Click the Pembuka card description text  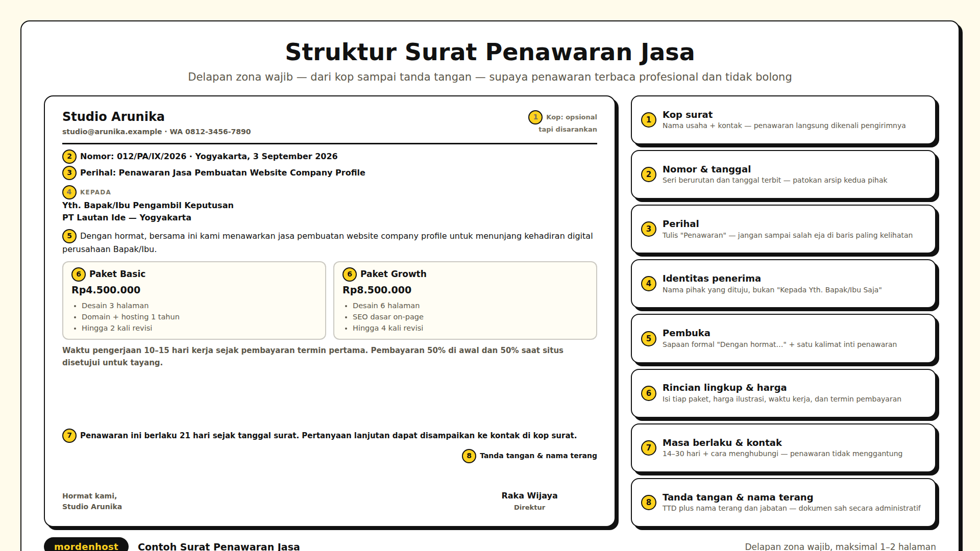pos(779,344)
